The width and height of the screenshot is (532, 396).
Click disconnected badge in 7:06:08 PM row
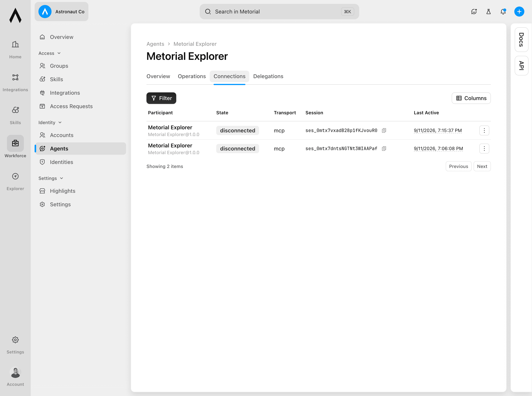(x=238, y=149)
